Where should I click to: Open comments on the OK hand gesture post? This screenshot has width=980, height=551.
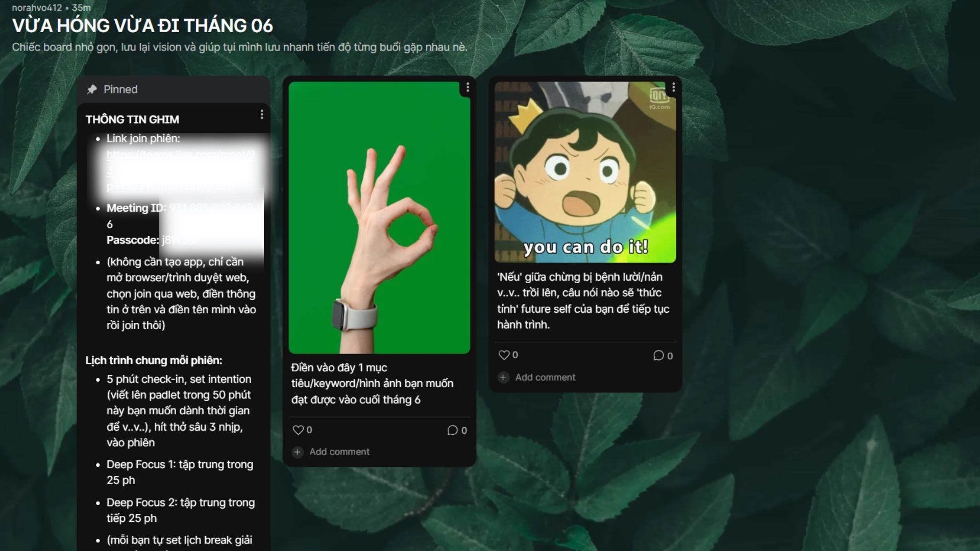(x=452, y=430)
